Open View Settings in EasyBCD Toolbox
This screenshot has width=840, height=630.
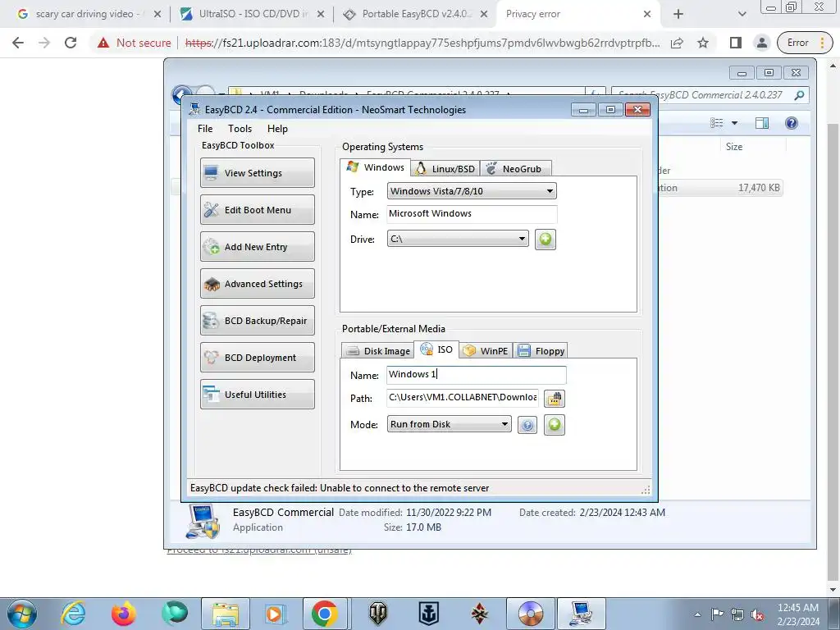(257, 172)
